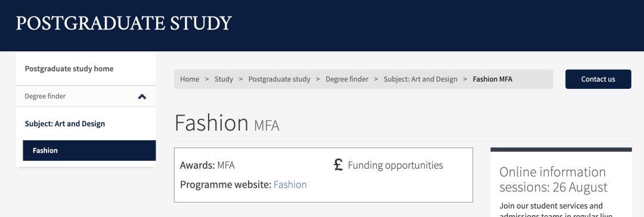
Task: Open Subject: Art and Design breadcrumb link
Action: click(x=420, y=79)
